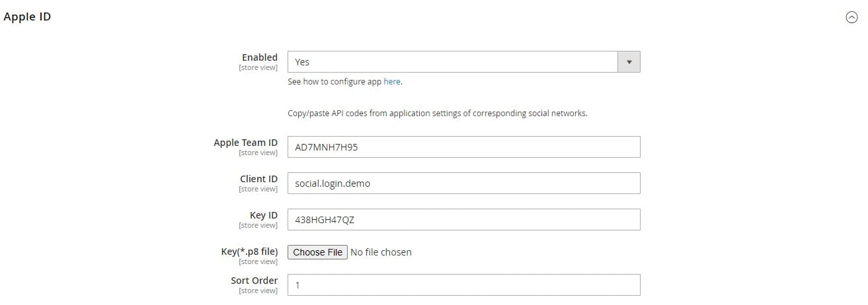Viewport: 868px width, 305px height.
Task: Click the Key ID label
Action: [x=263, y=215]
